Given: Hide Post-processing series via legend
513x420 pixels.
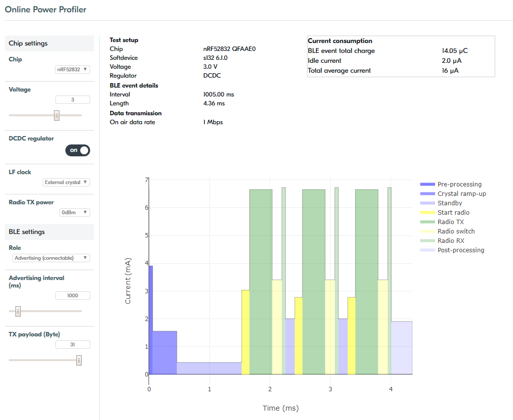Looking at the screenshot, I should 461,250.
